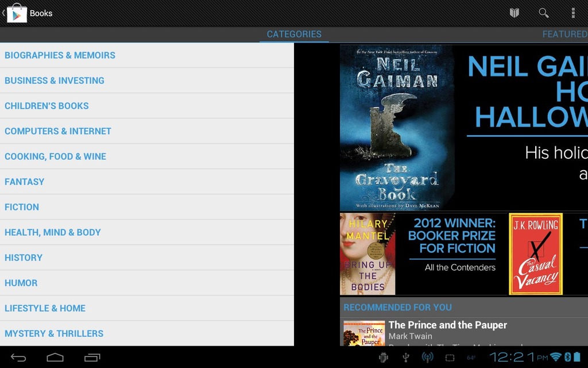Open Bring Up the Bodies cover
This screenshot has height=368, width=588.
(x=367, y=254)
